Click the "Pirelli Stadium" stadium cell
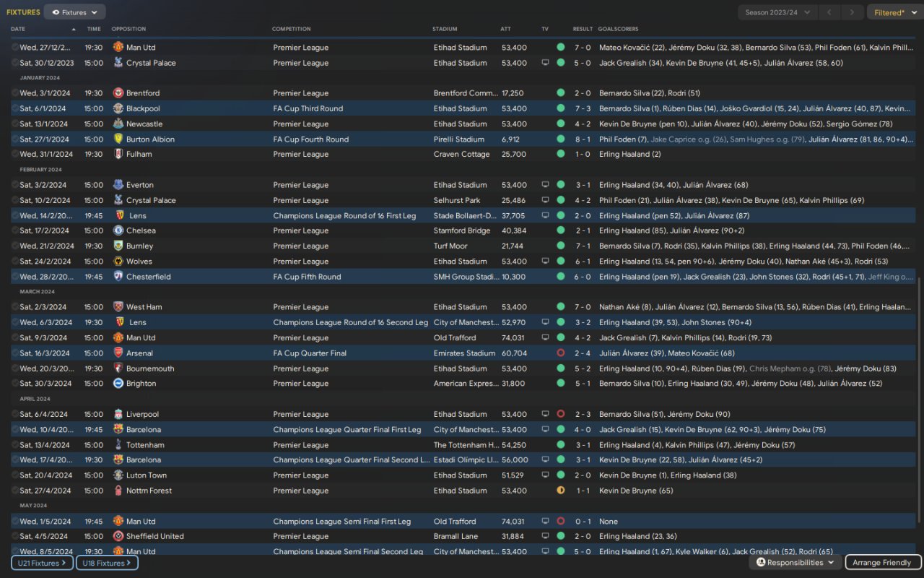The width and height of the screenshot is (924, 578). [459, 139]
